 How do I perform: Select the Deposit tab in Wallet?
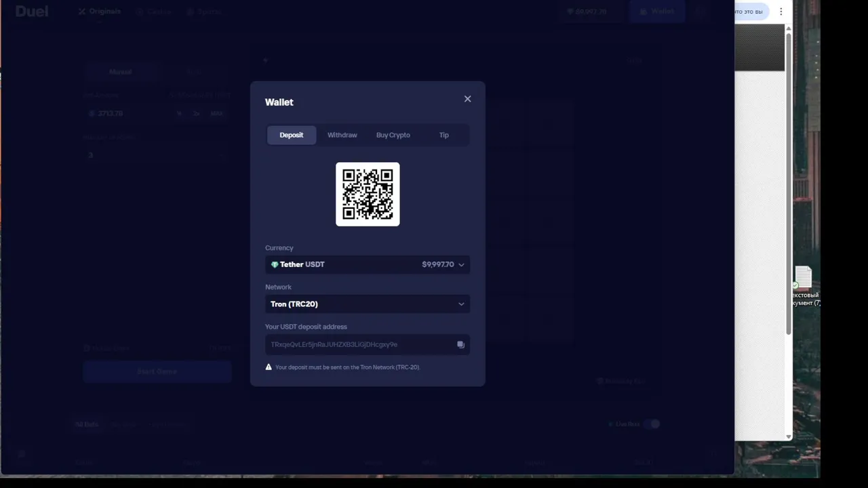292,135
